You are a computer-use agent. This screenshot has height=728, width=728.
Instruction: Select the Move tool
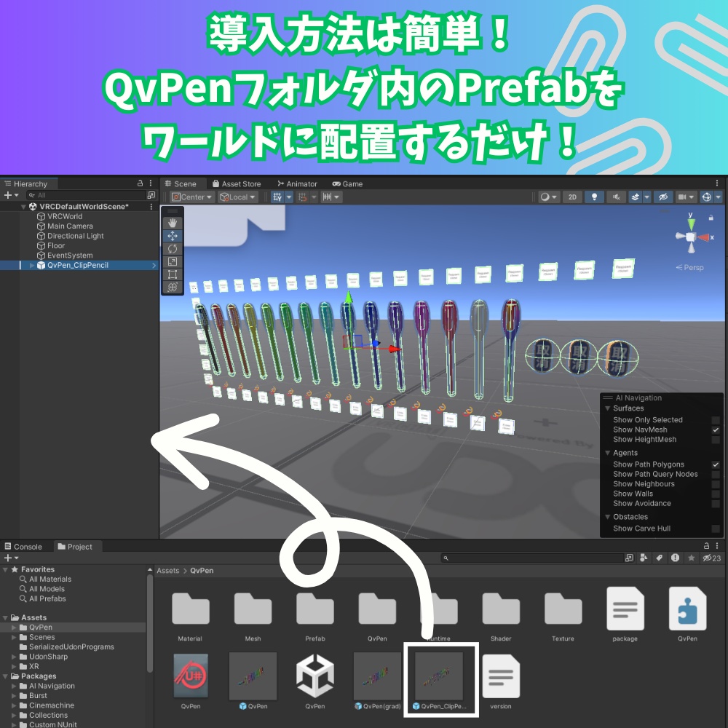[x=173, y=235]
